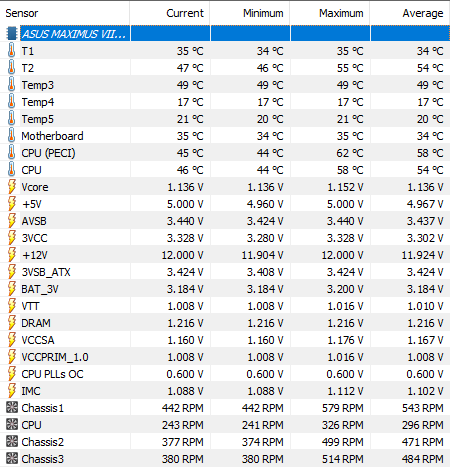Click the Vcore sensor label
450x467 pixels.
pyautogui.click(x=35, y=187)
